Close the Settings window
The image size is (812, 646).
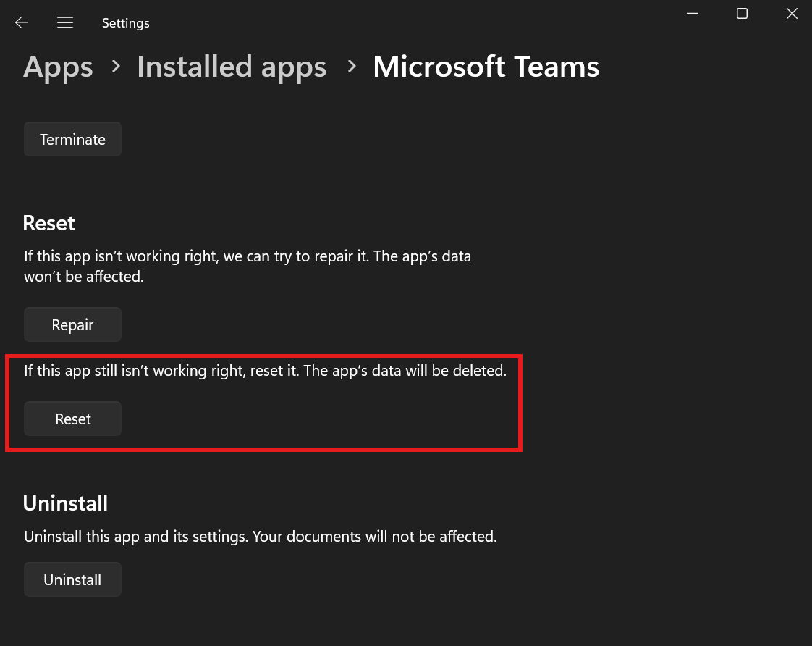792,13
